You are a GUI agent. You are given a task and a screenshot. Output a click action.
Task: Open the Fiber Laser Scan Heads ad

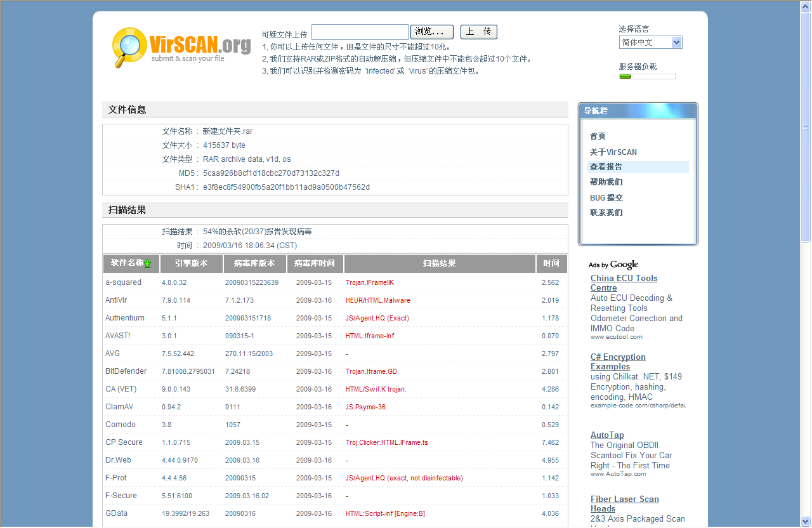click(x=625, y=504)
